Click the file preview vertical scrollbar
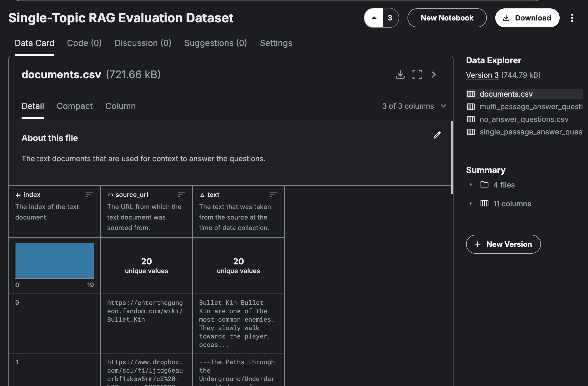The width and height of the screenshot is (588, 386). tap(452, 158)
